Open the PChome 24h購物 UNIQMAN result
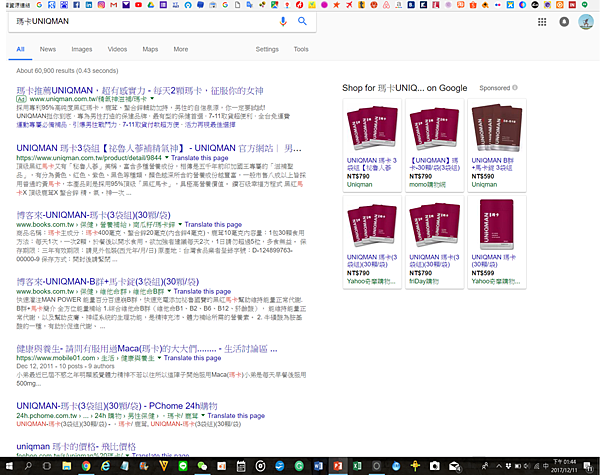Image resolution: width=600 pixels, height=475 pixels. (117, 406)
